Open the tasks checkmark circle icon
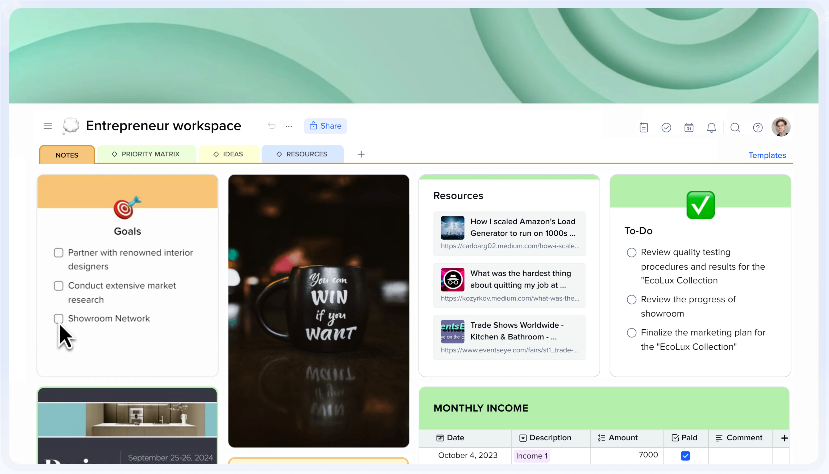 point(666,127)
